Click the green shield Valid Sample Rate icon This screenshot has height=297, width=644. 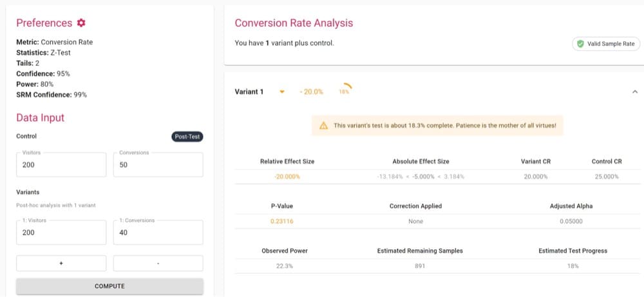580,44
